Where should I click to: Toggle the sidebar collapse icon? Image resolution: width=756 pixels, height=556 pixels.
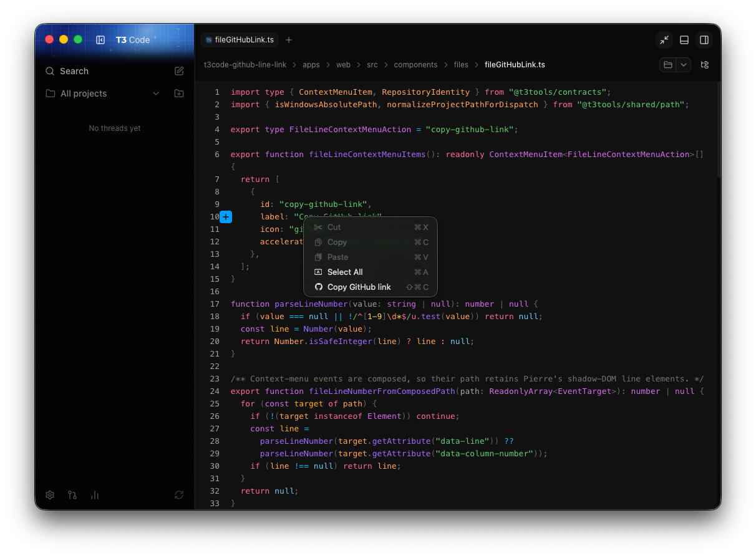pos(100,40)
